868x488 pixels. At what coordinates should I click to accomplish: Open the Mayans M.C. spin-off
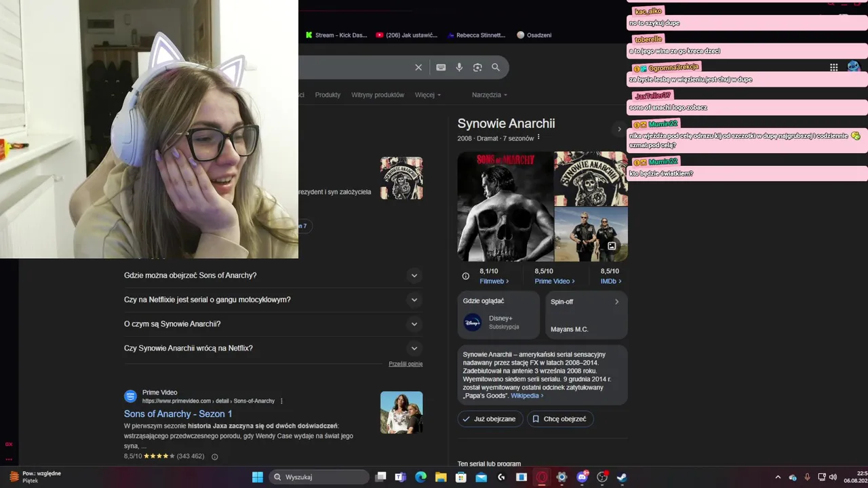(570, 329)
